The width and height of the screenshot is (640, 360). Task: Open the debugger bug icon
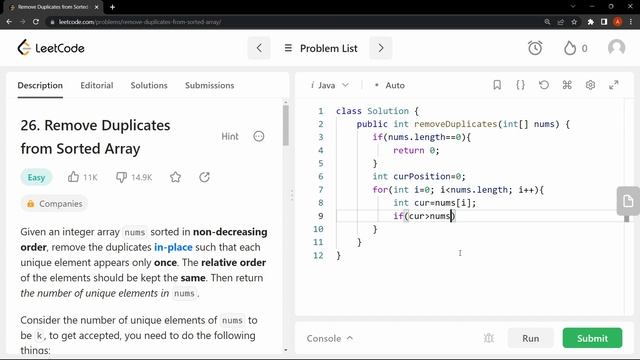point(489,338)
